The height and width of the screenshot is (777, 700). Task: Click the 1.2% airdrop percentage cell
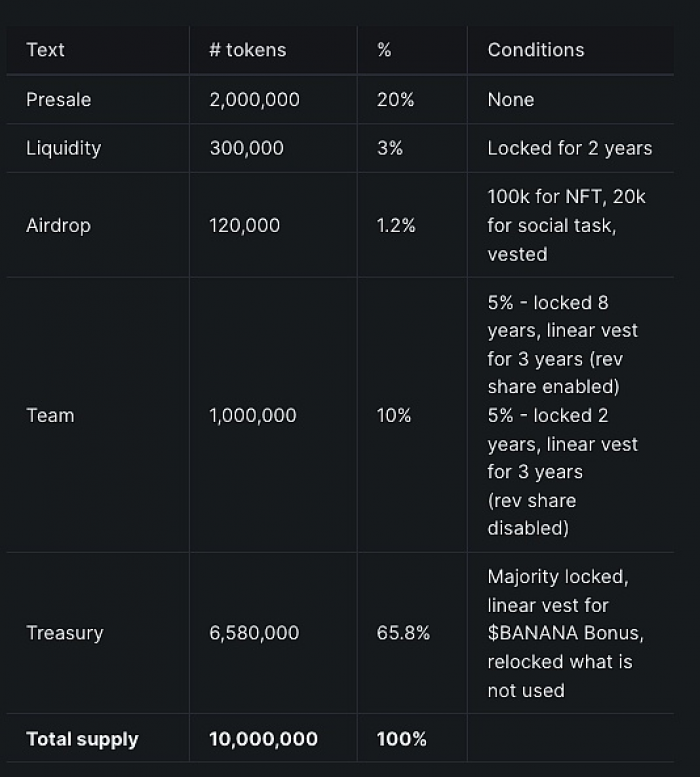coord(396,225)
